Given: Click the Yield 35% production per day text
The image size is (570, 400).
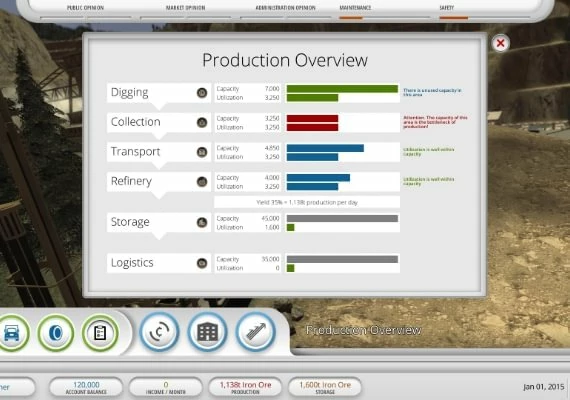Looking at the screenshot, I should point(307,202).
